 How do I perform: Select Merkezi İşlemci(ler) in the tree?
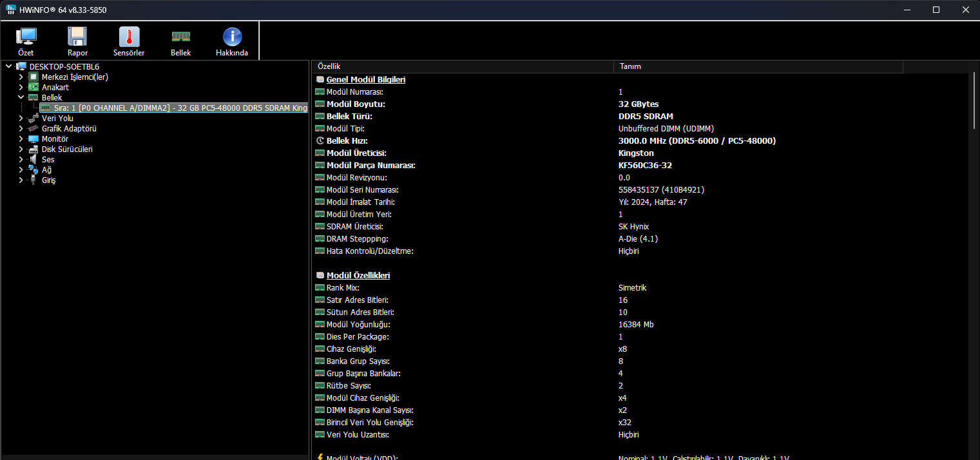tap(75, 77)
